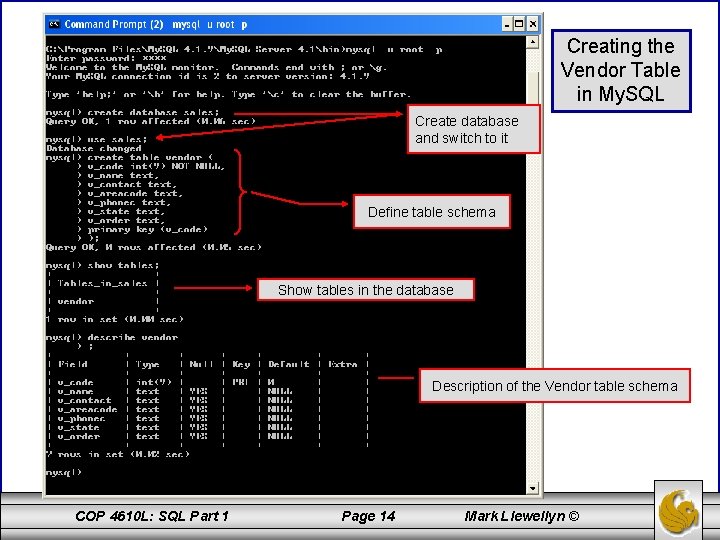Click the 'v_code int(9) NOT NULL,' line
The width and height of the screenshot is (720, 540).
tap(152, 166)
